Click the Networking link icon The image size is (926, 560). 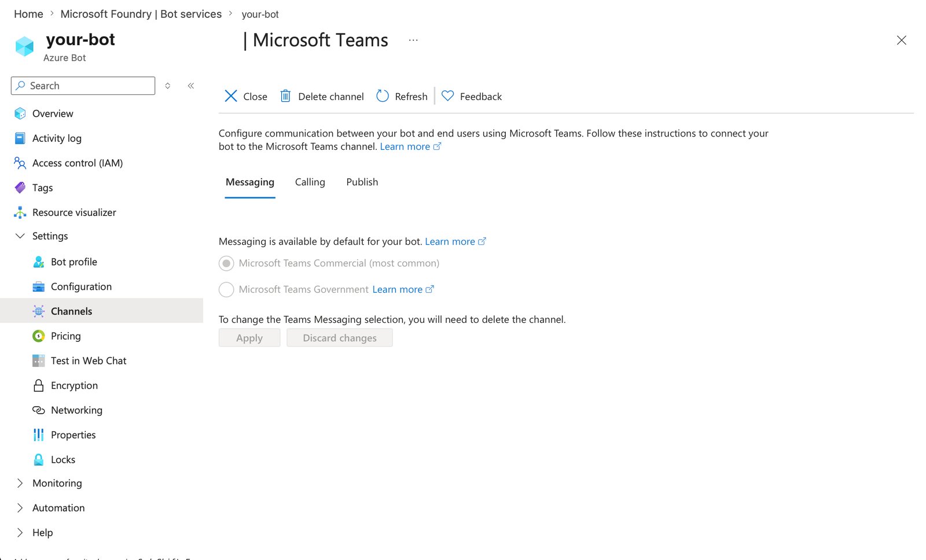(39, 410)
